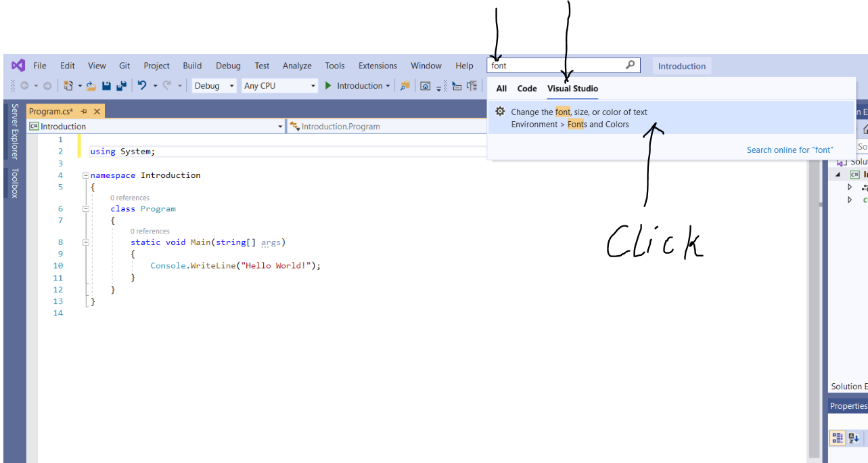Open the Test menu
868x463 pixels.
(x=262, y=66)
